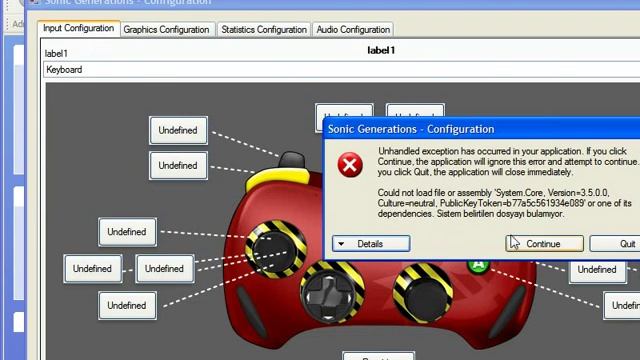Click the red error X icon

[x=350, y=165]
